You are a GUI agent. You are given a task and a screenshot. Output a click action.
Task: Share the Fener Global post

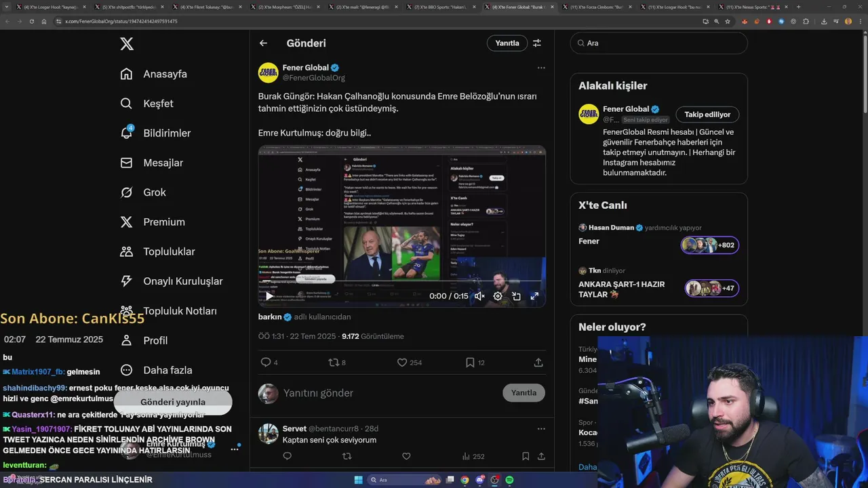(x=538, y=363)
